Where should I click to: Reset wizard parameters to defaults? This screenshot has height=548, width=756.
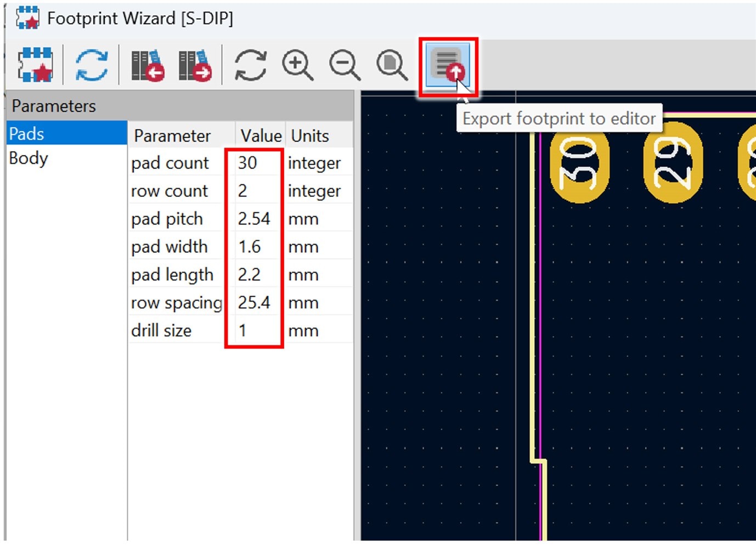click(91, 65)
